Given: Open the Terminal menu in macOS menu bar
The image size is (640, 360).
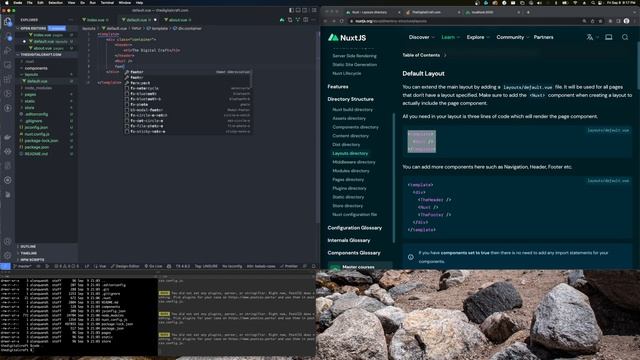Looking at the screenshot, I should [x=107, y=2].
